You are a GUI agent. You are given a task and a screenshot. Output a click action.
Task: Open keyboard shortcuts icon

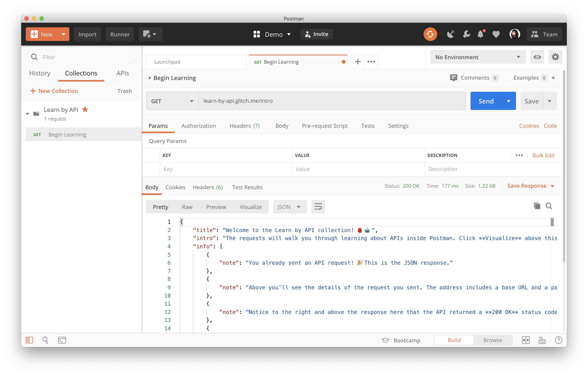[x=542, y=340]
